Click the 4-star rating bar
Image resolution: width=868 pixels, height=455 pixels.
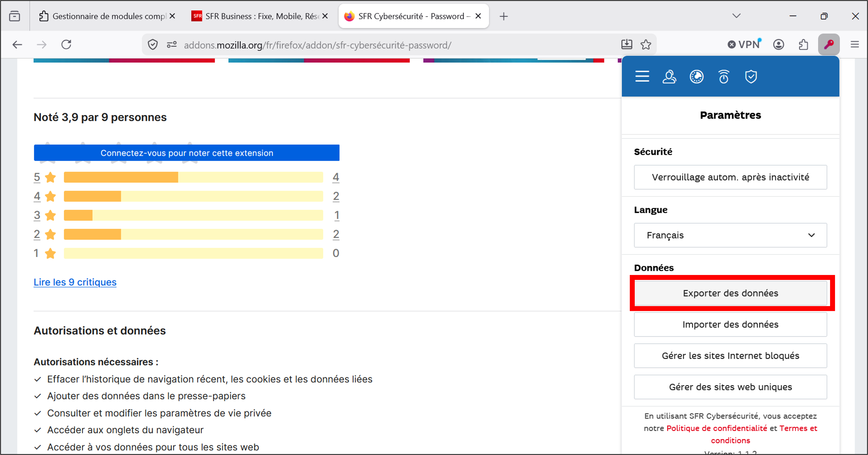pos(193,196)
